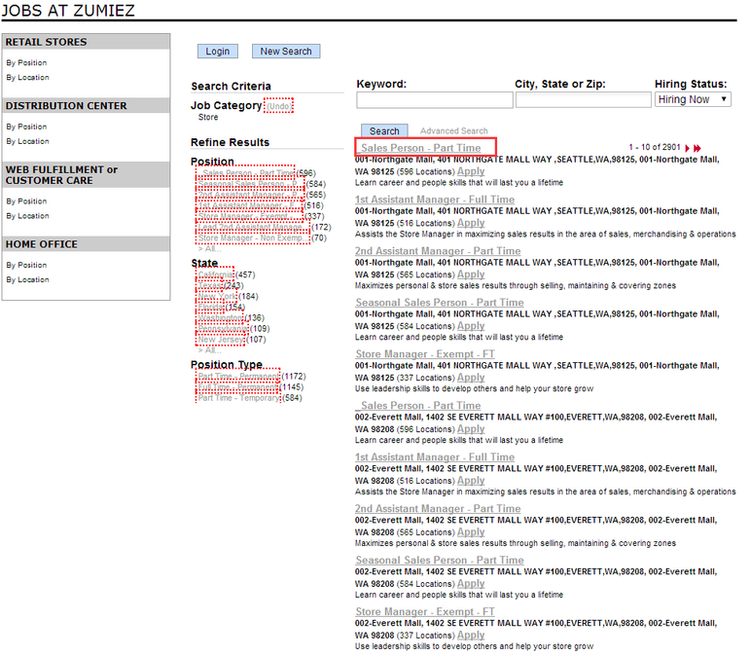
Task: Browse Distribution Center By Location
Action: [28, 142]
